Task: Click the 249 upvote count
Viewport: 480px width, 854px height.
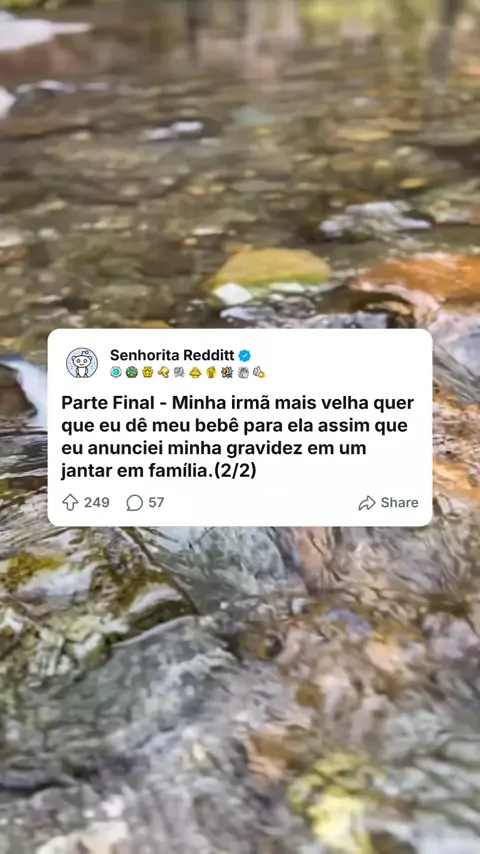Action: (x=96, y=502)
